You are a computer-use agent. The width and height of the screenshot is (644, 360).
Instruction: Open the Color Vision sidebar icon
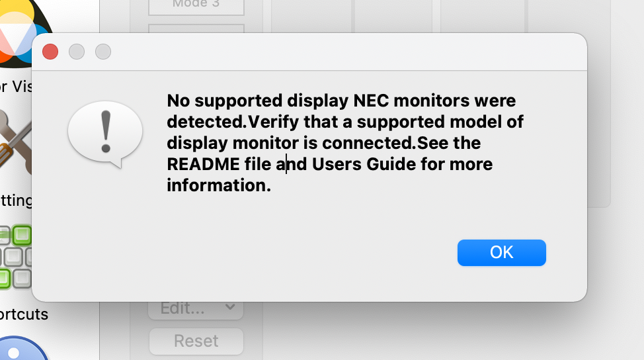[x=20, y=30]
